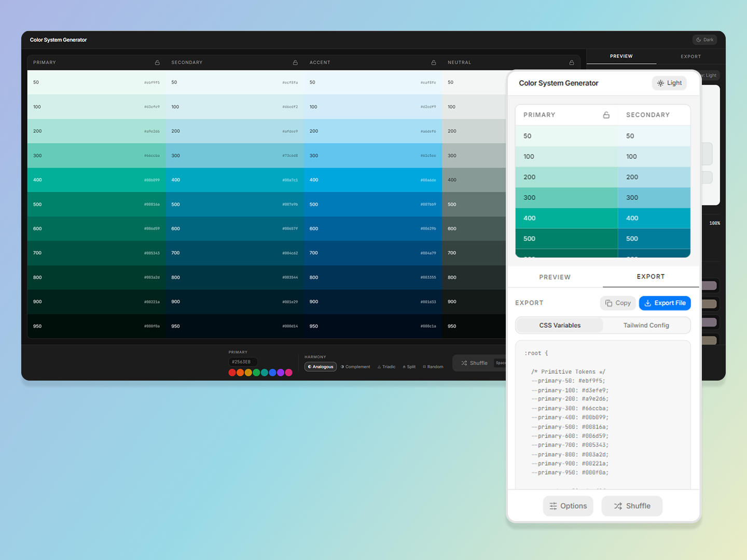Screen dimensions: 747x560
Task: Click the :root { code line
Action: click(536, 353)
